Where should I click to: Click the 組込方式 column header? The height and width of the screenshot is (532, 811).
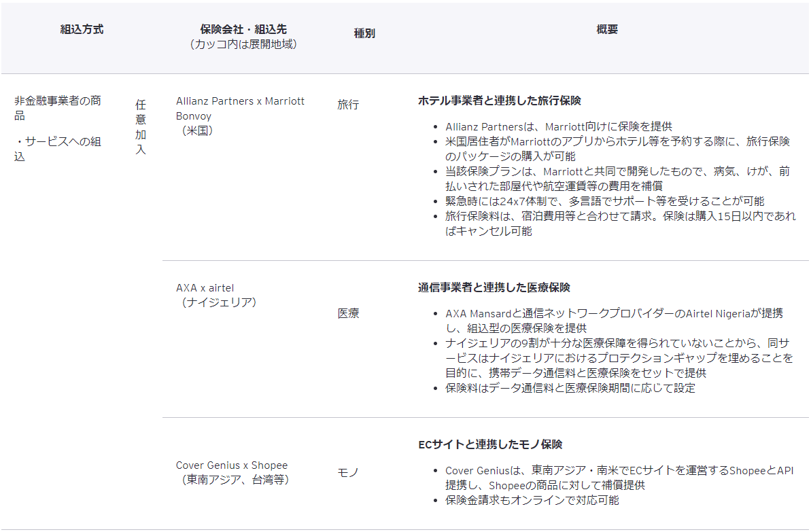pos(82,29)
